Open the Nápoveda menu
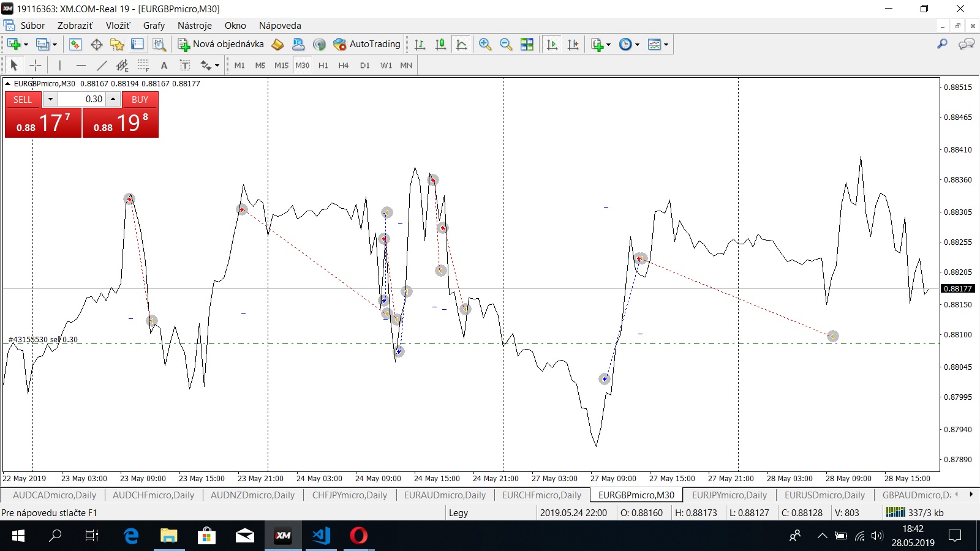Screen dimensions: 980x551 coord(280,26)
